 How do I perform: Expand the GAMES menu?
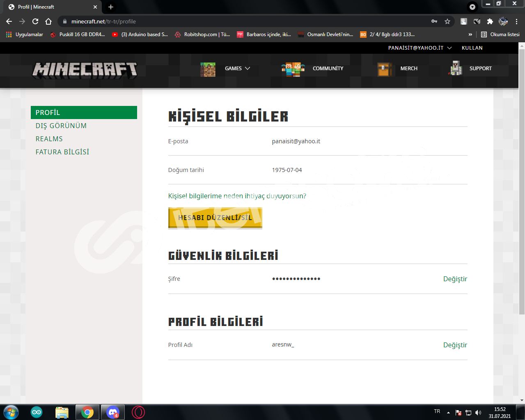pos(237,69)
